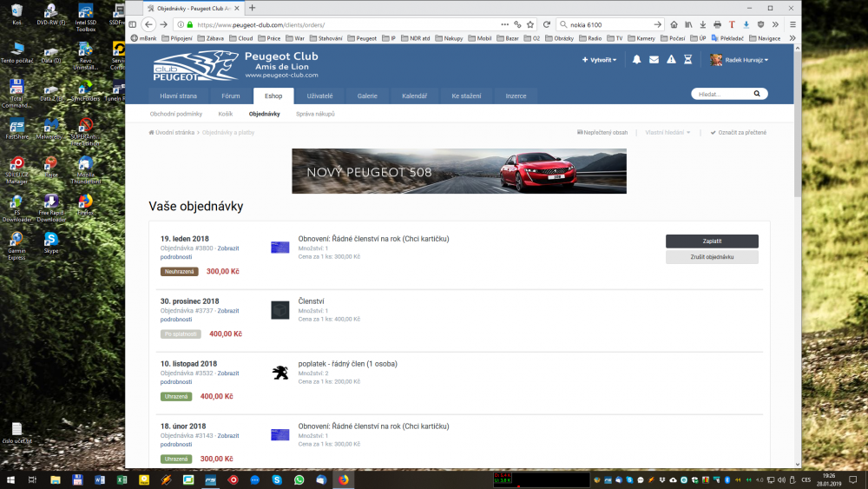Click Označit za přečtené link
This screenshot has width=868, height=489.
[x=739, y=132]
